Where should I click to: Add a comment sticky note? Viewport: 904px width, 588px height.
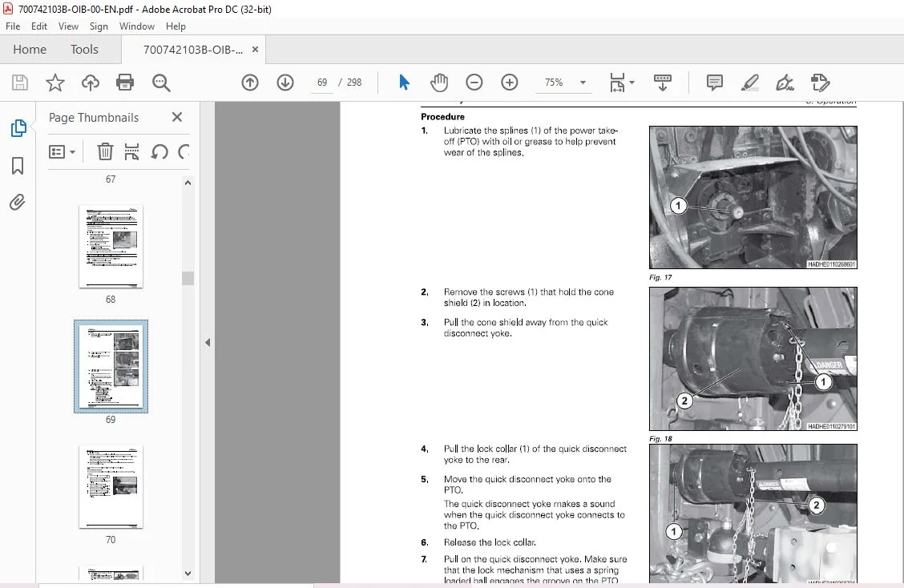(714, 83)
